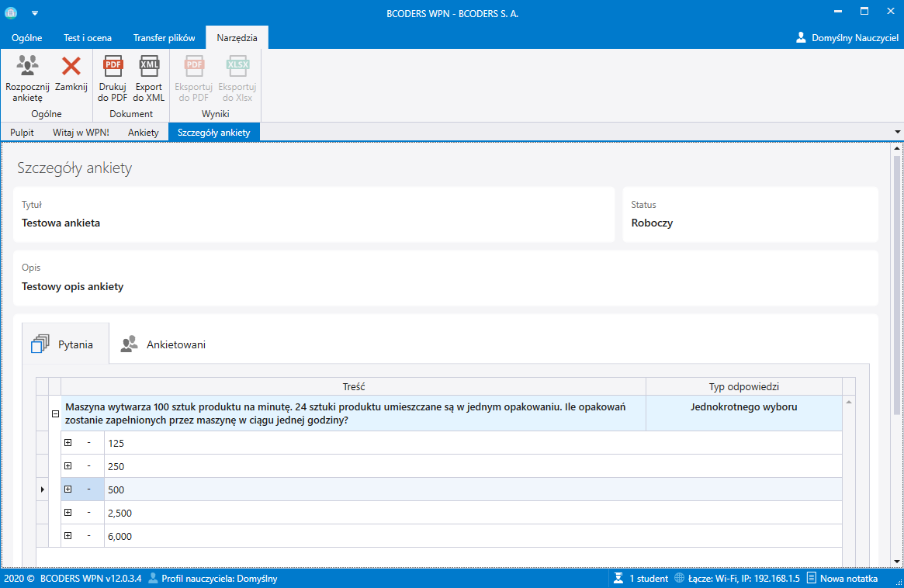Select the answer text 125
Image resolution: width=904 pixels, height=588 pixels.
pos(116,443)
